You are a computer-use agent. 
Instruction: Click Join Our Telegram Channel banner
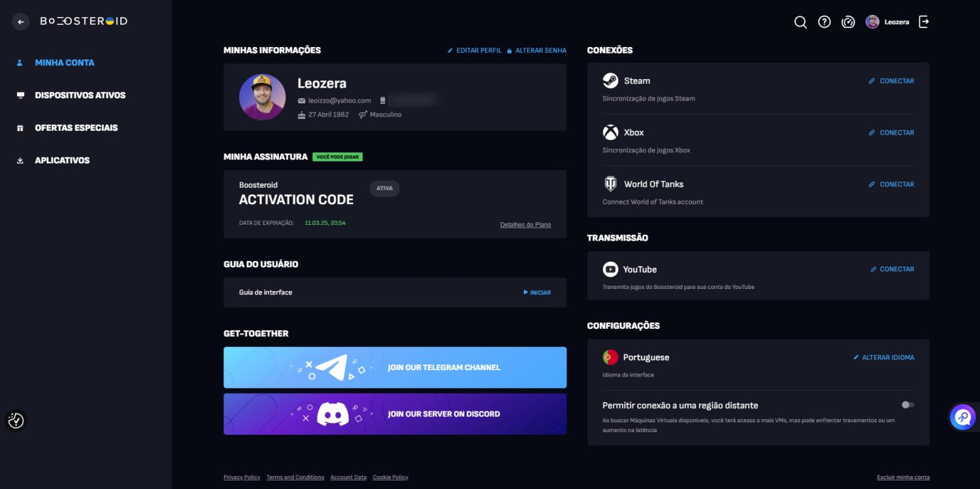pyautogui.click(x=395, y=367)
